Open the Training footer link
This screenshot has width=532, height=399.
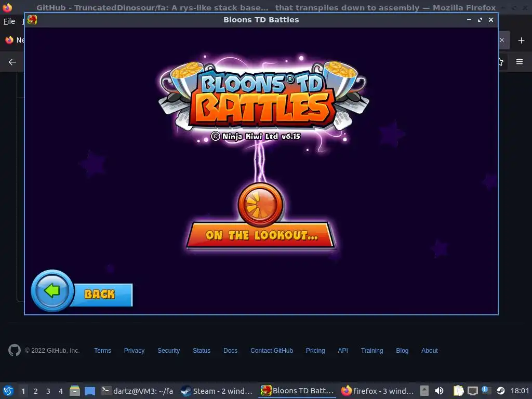coord(372,351)
